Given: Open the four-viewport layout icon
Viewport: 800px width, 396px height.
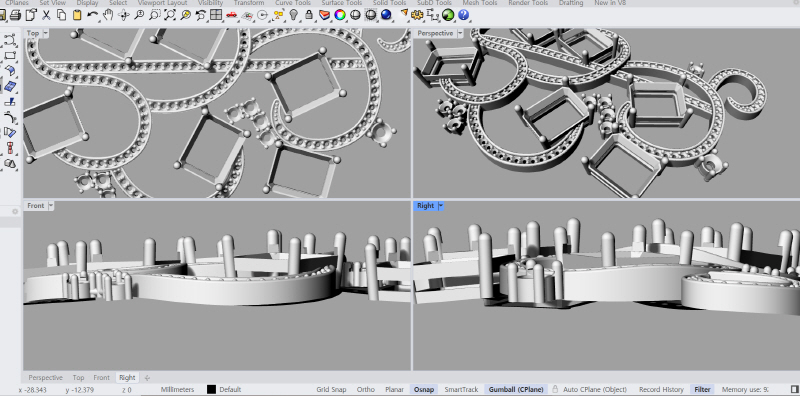Looking at the screenshot, I should (216, 15).
